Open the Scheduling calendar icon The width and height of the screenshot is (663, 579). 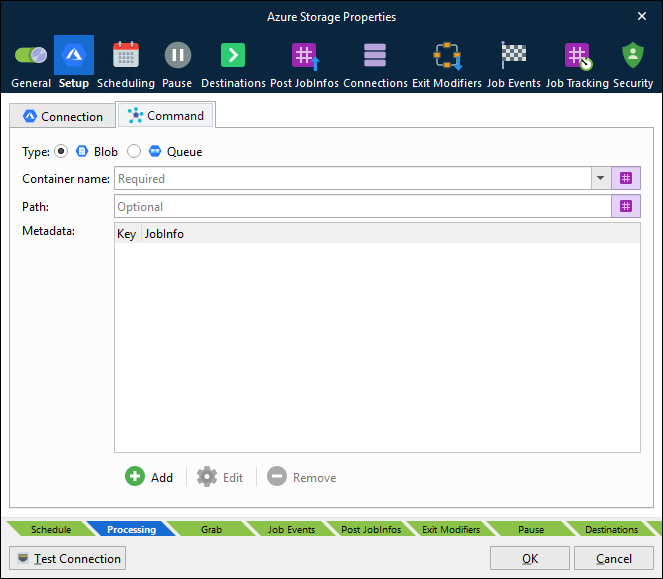click(x=126, y=55)
